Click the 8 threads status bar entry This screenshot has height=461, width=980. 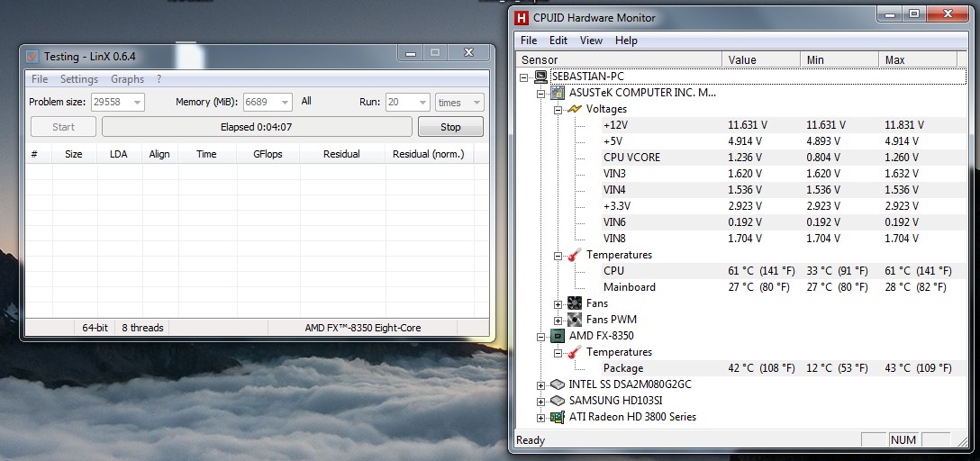tap(142, 328)
